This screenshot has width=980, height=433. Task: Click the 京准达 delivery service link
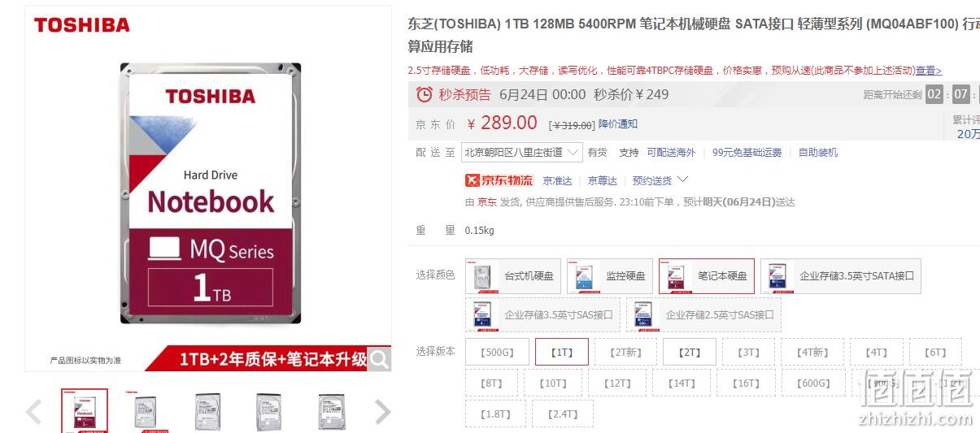pos(557,180)
